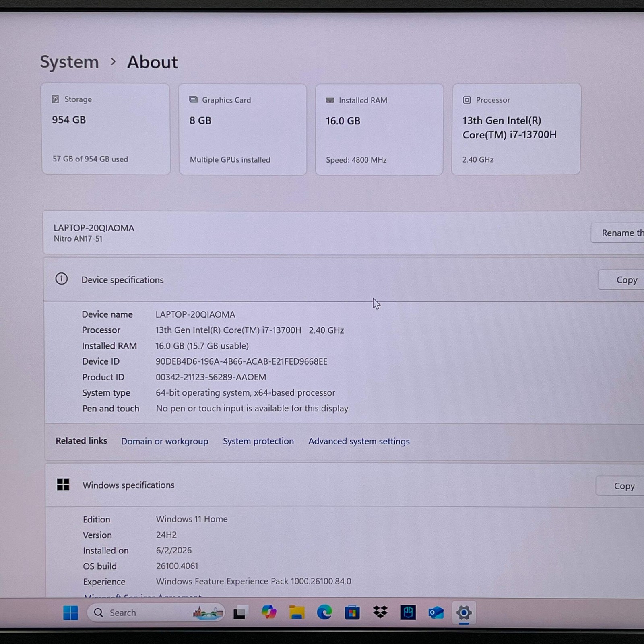Click the 'Speed: 4800 MHz' text

[356, 160]
